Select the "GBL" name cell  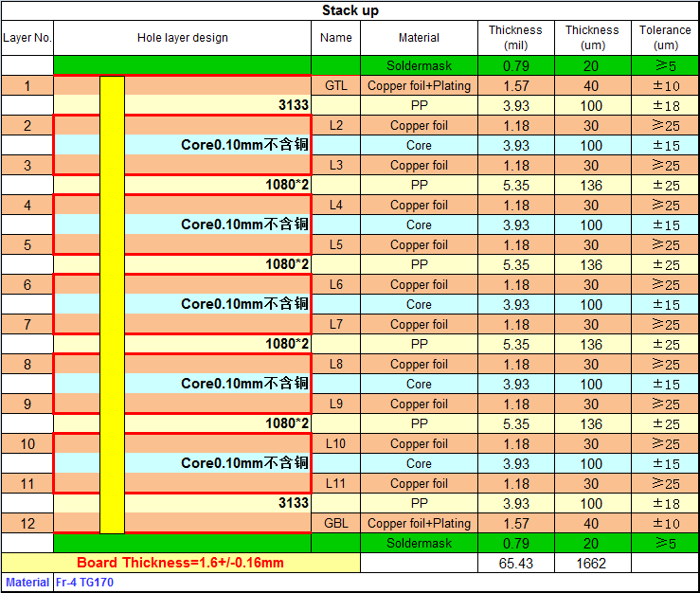(335, 523)
